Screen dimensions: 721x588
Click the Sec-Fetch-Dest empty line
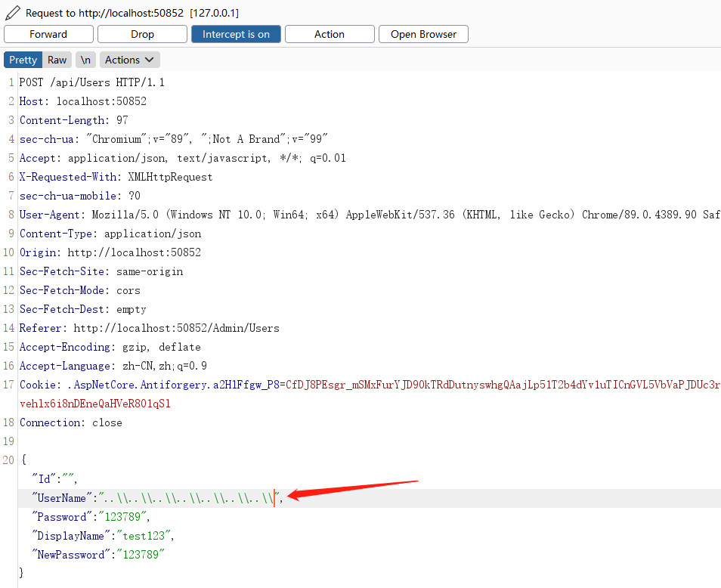[83, 309]
